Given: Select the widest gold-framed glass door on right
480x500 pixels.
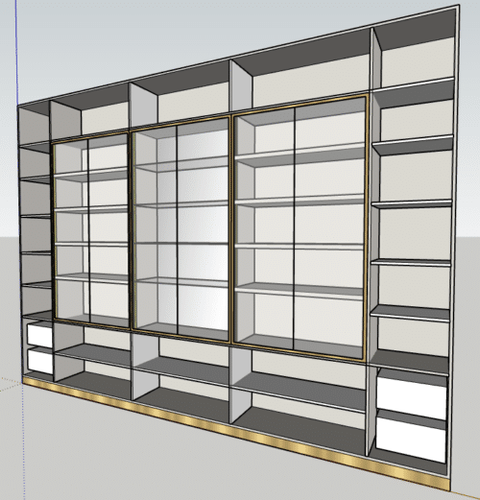Looking at the screenshot, I should point(299,228).
